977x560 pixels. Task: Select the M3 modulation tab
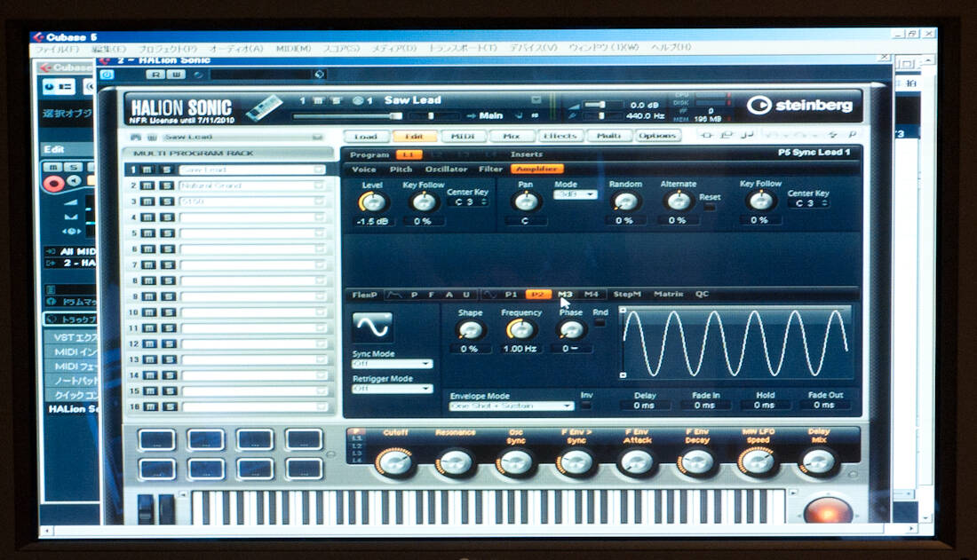point(565,294)
